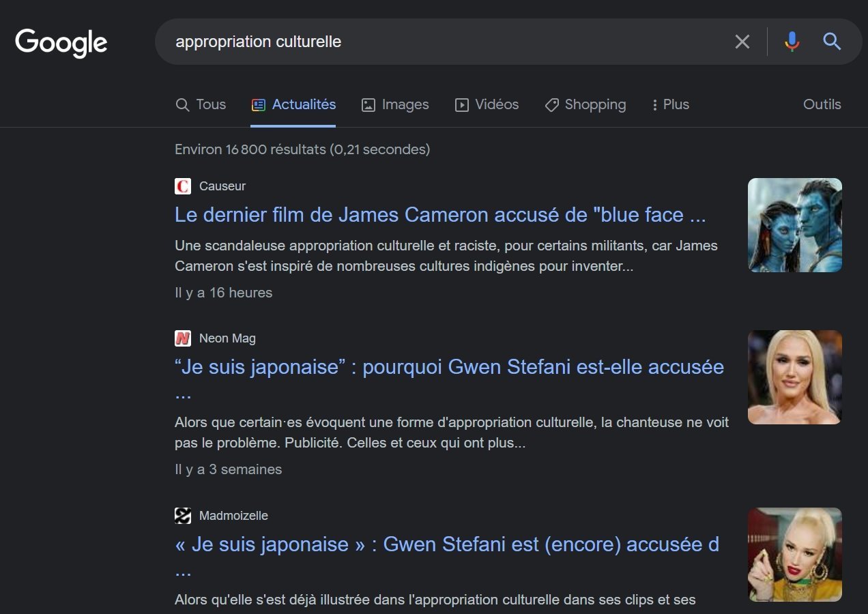The width and height of the screenshot is (868, 614).
Task: Start voice search with the microphone icon
Action: click(792, 42)
